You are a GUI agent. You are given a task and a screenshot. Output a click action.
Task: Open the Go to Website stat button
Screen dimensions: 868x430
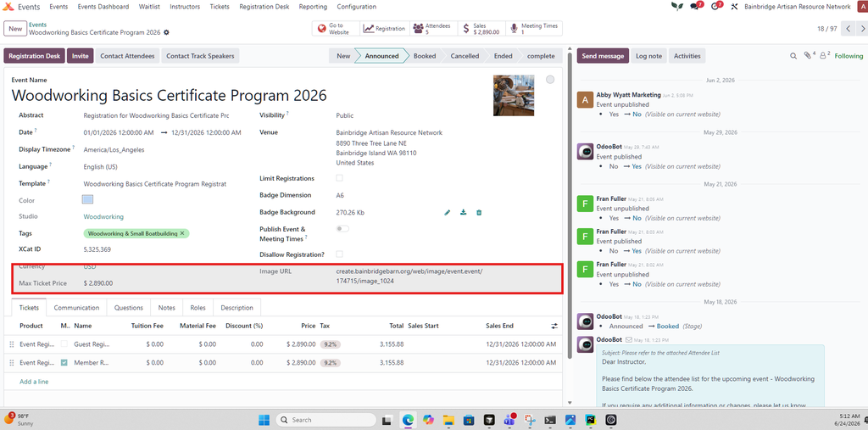[x=336, y=29]
